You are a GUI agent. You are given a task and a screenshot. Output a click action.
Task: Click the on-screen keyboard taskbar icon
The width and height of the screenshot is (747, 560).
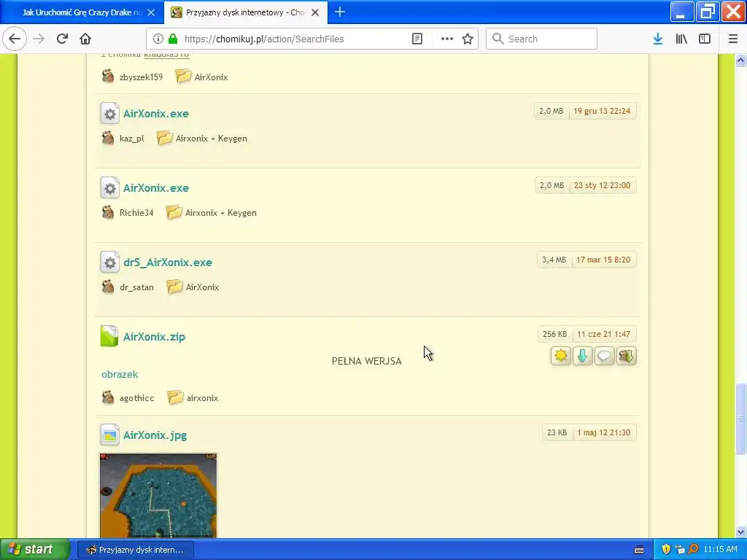pyautogui.click(x=639, y=550)
